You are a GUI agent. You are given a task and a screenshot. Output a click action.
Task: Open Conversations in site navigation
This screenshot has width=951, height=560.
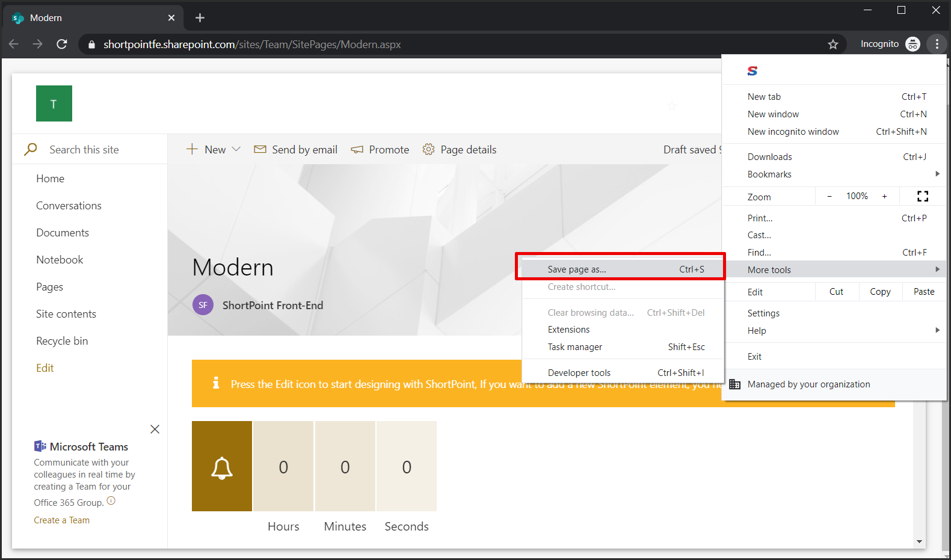[69, 206]
